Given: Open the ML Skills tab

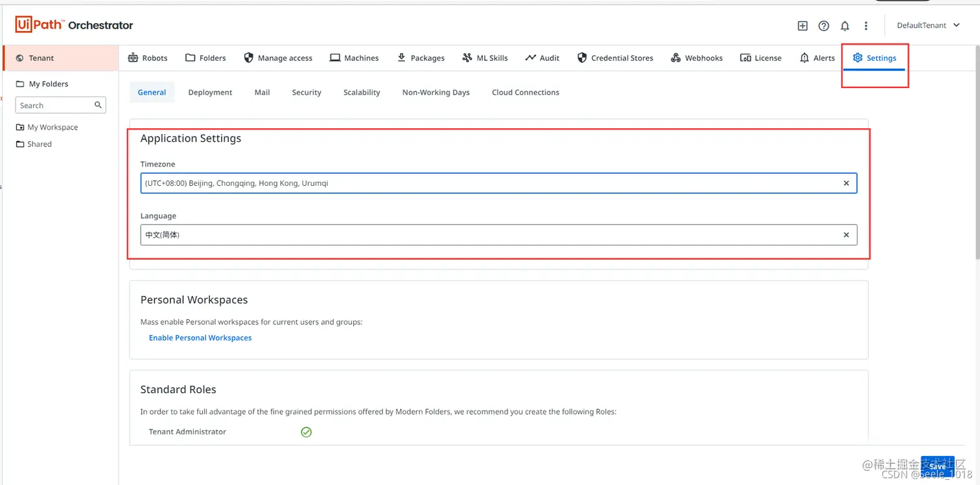Looking at the screenshot, I should point(485,58).
